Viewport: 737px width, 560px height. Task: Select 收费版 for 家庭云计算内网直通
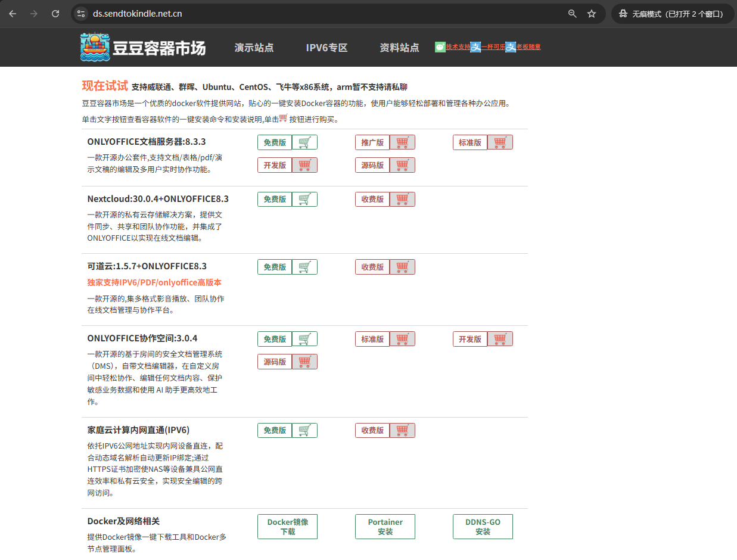coord(372,430)
